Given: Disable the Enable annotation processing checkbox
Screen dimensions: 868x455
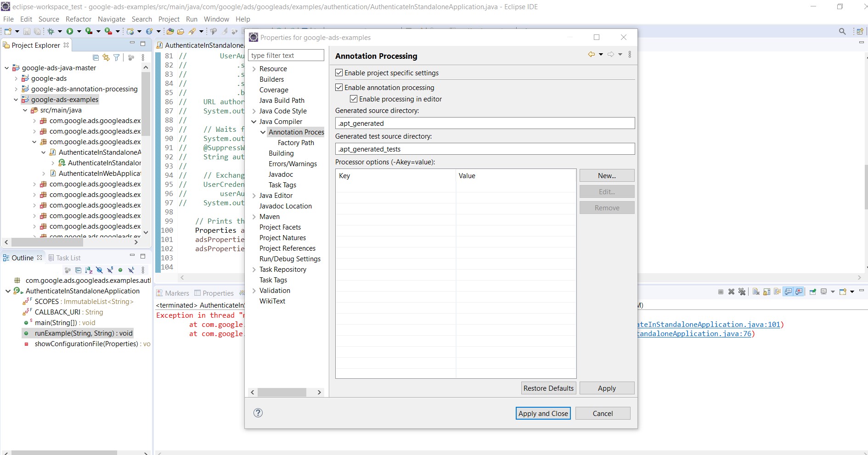Looking at the screenshot, I should pyautogui.click(x=339, y=87).
